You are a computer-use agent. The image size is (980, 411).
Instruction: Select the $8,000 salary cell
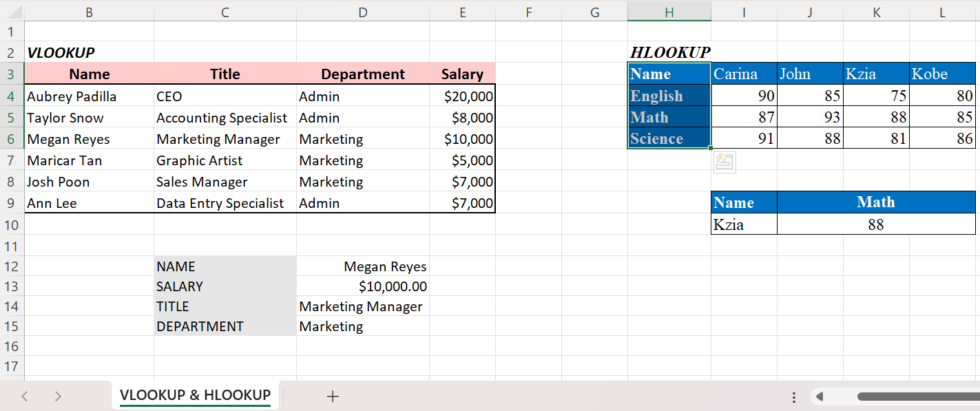coord(462,118)
